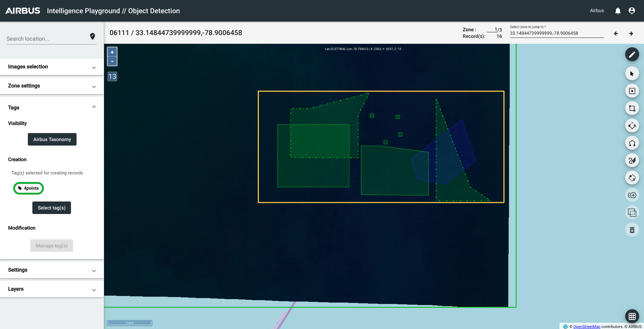Zoom out of the map
The image size is (644, 329).
112,61
